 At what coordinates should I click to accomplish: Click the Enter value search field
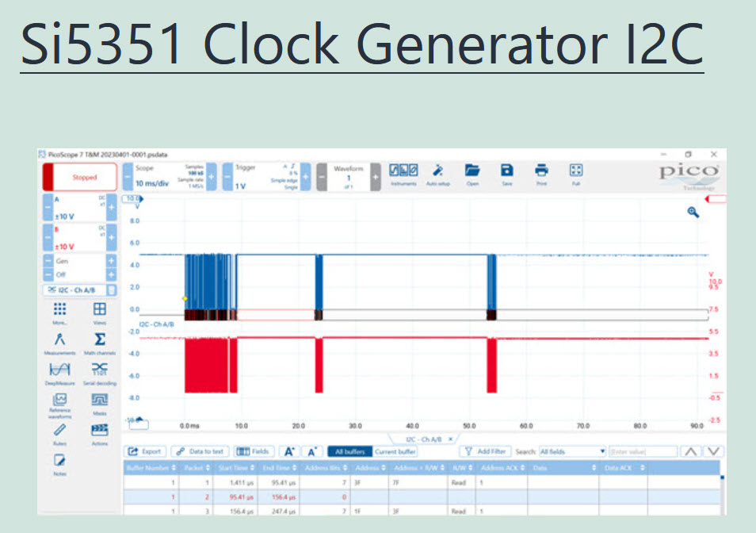[x=643, y=451]
